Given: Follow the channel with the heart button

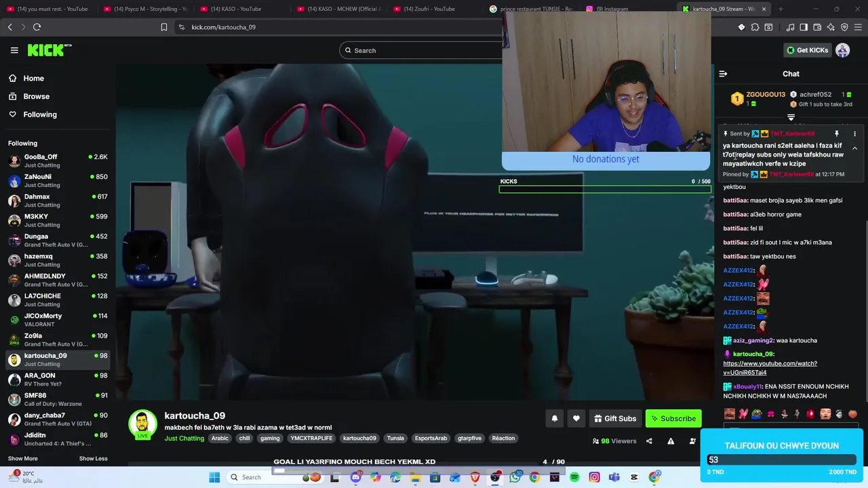Looking at the screenshot, I should click(576, 419).
